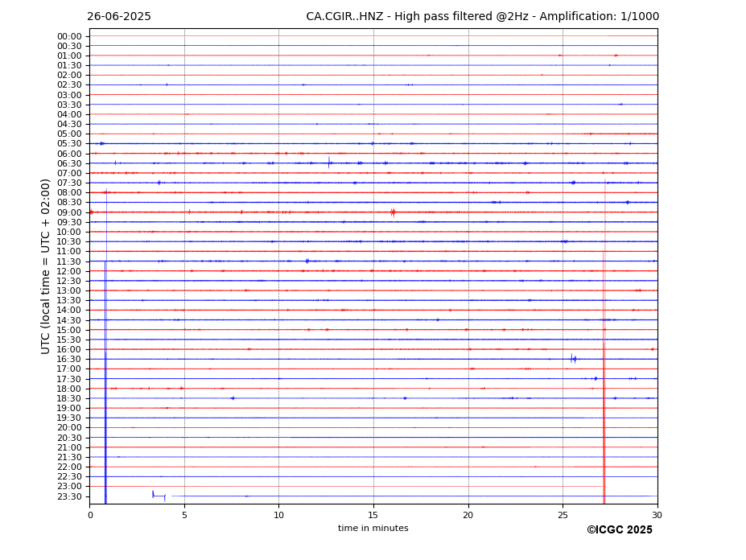The width and height of the screenshot is (746, 560).
Task: Click the blue event on the 16:30 trace
Action: [574, 359]
